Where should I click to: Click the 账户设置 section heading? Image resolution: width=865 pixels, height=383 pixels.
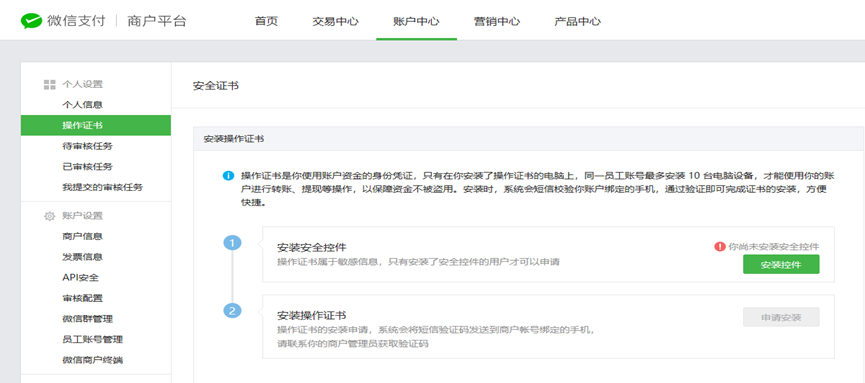point(83,216)
